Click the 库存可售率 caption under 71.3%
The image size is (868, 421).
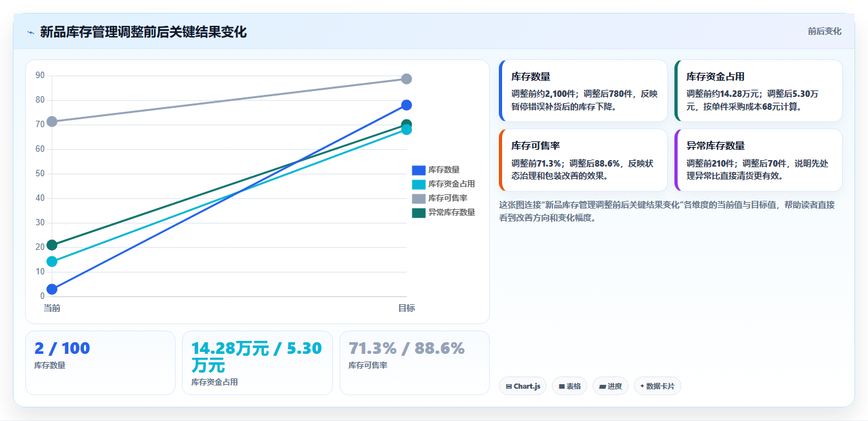(368, 365)
